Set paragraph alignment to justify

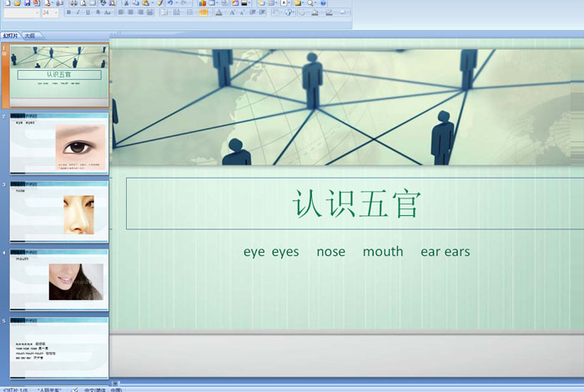pyautogui.click(x=149, y=13)
